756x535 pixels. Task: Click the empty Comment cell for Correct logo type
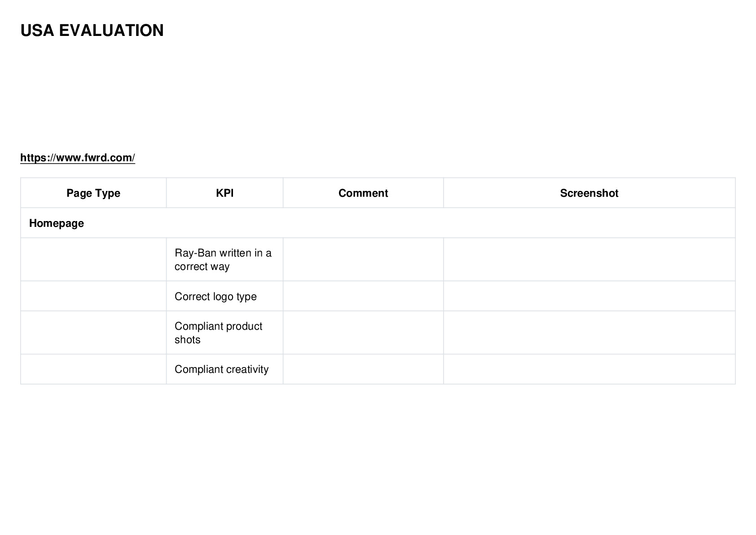pyautogui.click(x=363, y=296)
